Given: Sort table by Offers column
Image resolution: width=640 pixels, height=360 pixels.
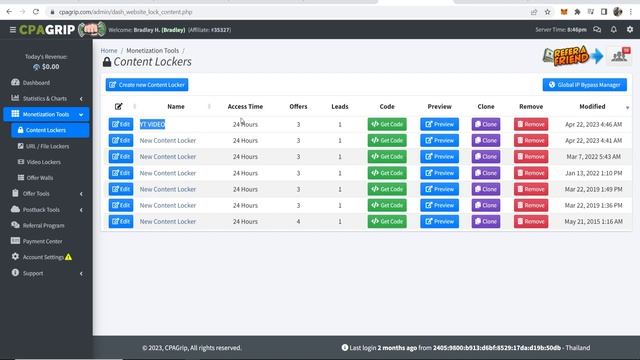Looking at the screenshot, I should (298, 107).
